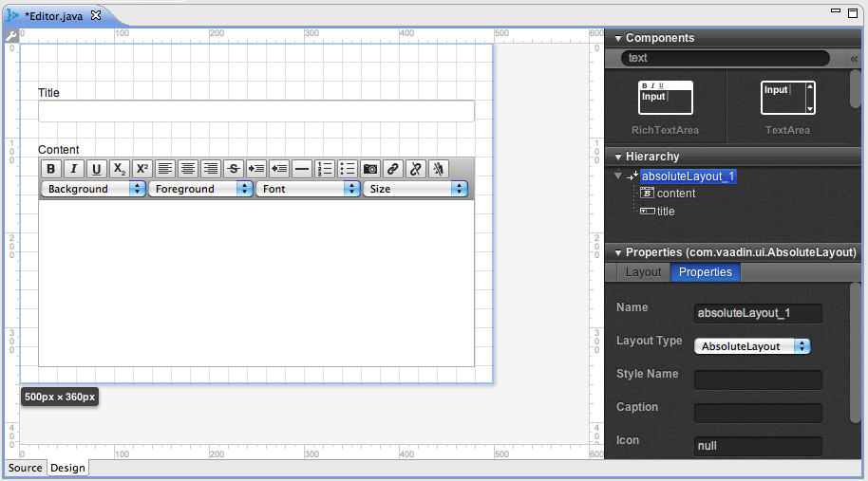Collapse the Hierarchy panel

tap(618, 157)
